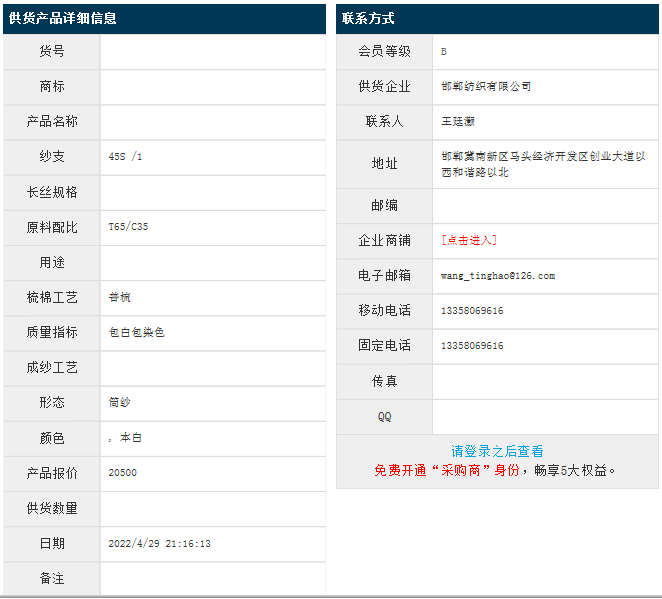The image size is (662, 599).
Task: Click the 免费开通采购商身份 red promo text
Action: click(x=446, y=470)
